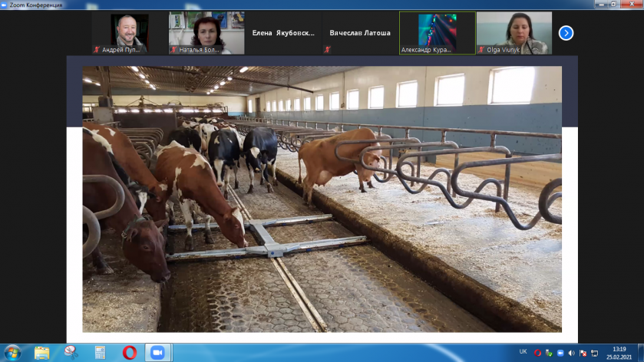Select Наталья Бол... participant video thumbnail
Viewport: 644px width, 362px height.
pyautogui.click(x=206, y=33)
